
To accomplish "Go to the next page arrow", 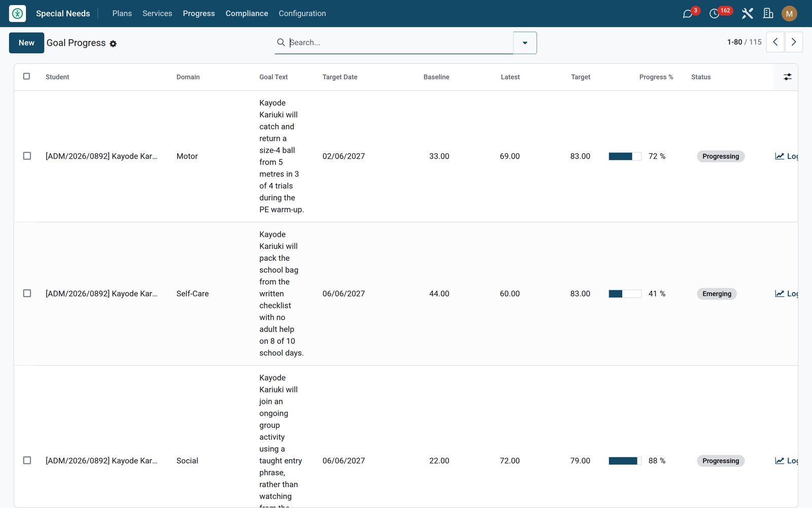I will [x=794, y=42].
